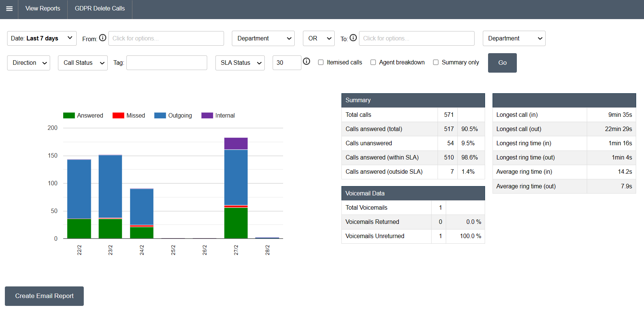
Task: Focus the From options input field
Action: coord(166,39)
